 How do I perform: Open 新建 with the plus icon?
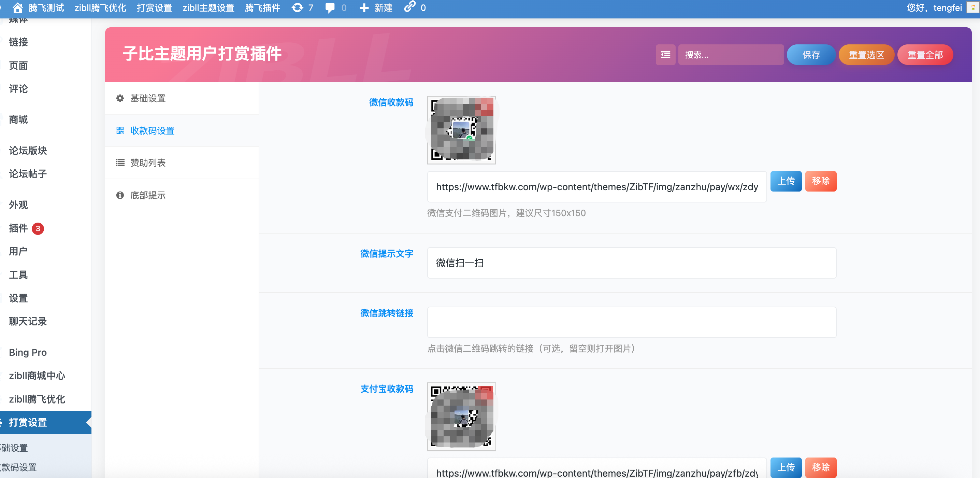coord(364,8)
